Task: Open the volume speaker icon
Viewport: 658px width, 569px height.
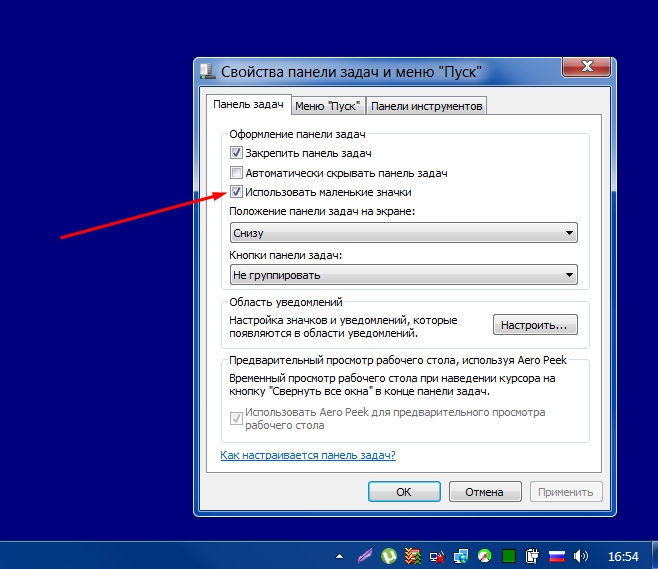Action: [x=580, y=555]
